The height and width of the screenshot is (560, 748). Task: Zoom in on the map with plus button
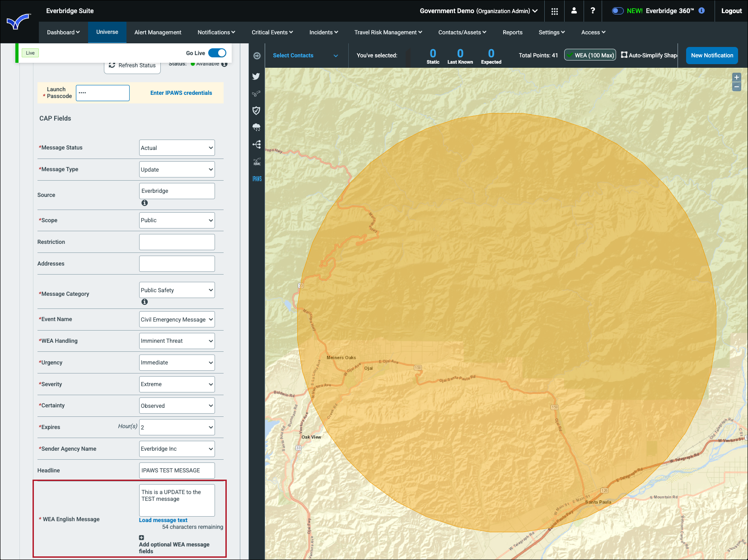pos(737,77)
